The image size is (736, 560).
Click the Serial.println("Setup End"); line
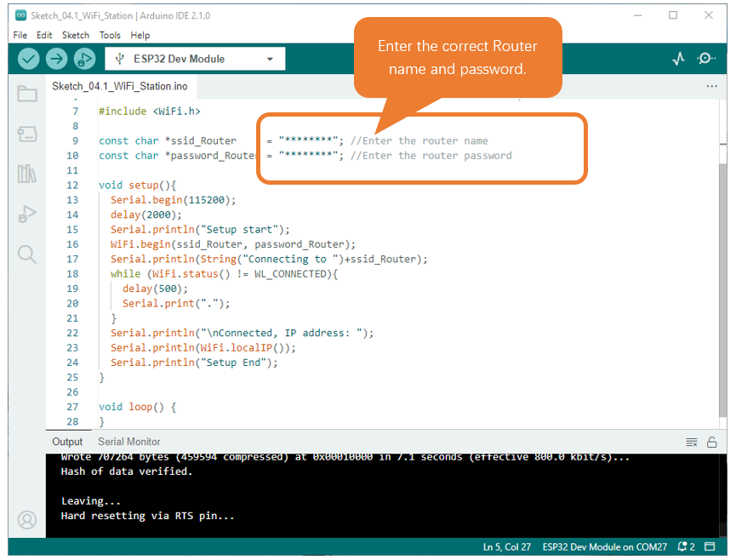pos(194,363)
